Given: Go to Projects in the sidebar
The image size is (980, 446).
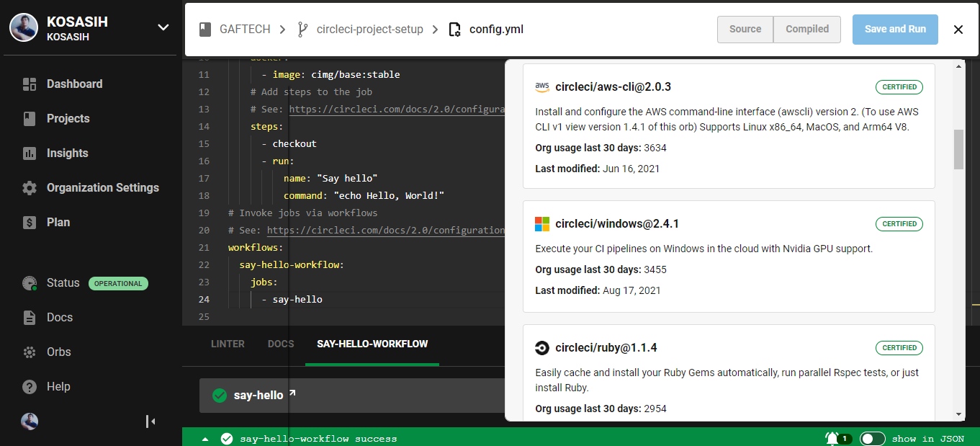Looking at the screenshot, I should [x=68, y=119].
